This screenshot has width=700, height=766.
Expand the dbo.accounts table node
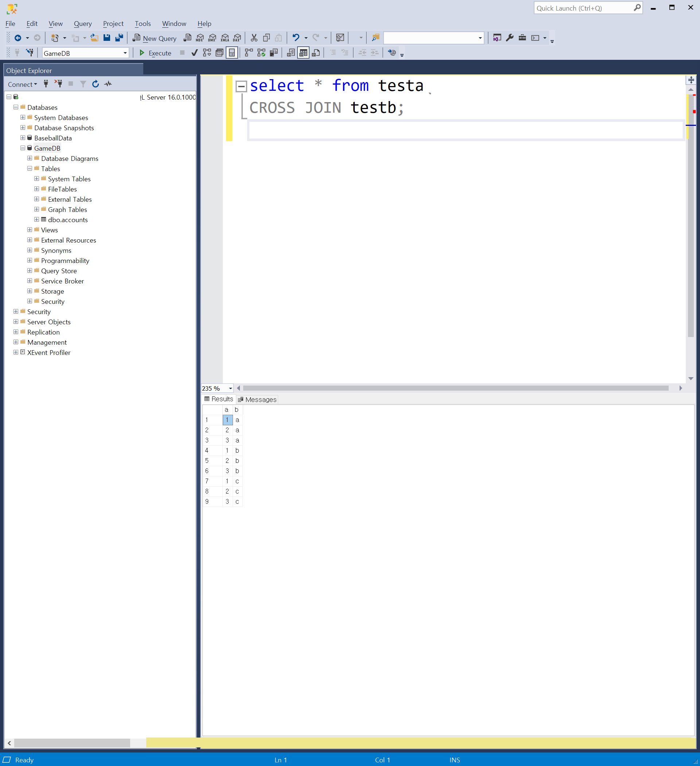36,220
